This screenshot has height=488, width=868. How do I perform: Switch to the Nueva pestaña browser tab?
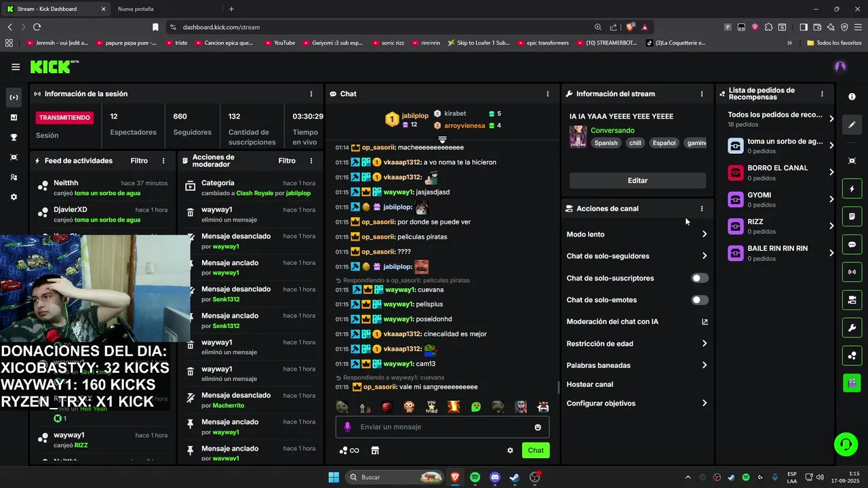136,9
